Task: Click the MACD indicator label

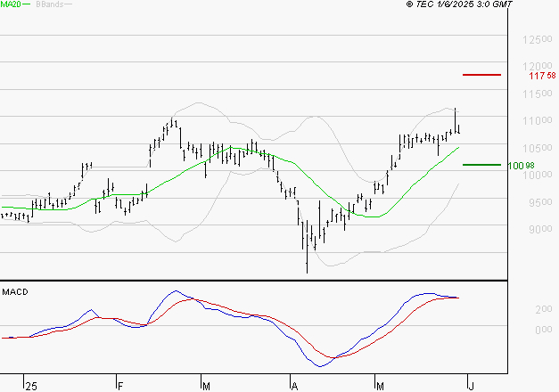Action: click(15, 292)
